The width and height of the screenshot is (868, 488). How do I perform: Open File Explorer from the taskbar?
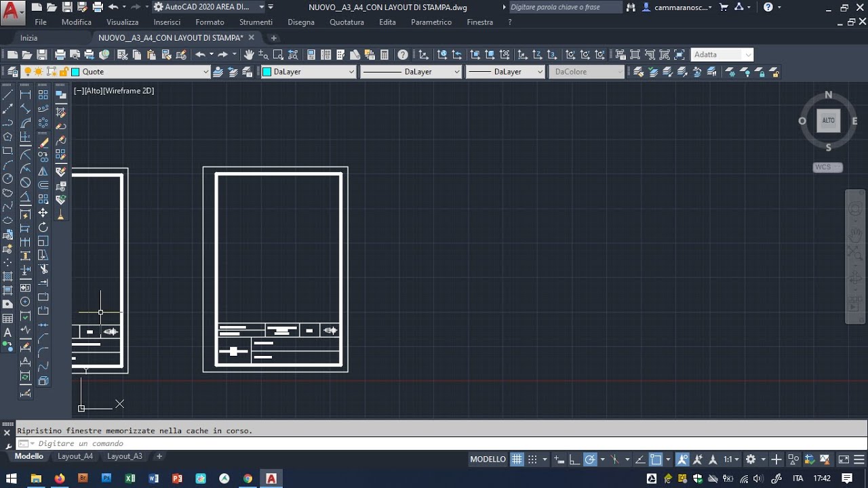click(x=35, y=479)
